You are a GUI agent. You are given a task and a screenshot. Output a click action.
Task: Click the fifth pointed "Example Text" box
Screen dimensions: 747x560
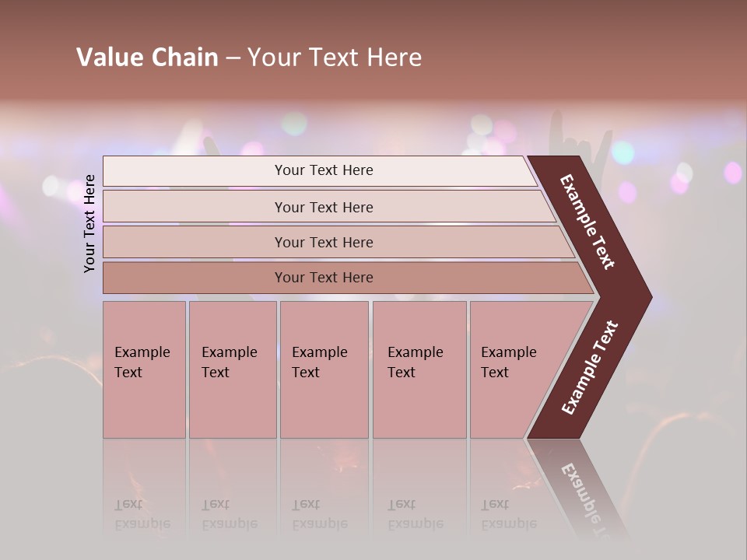tap(514, 369)
